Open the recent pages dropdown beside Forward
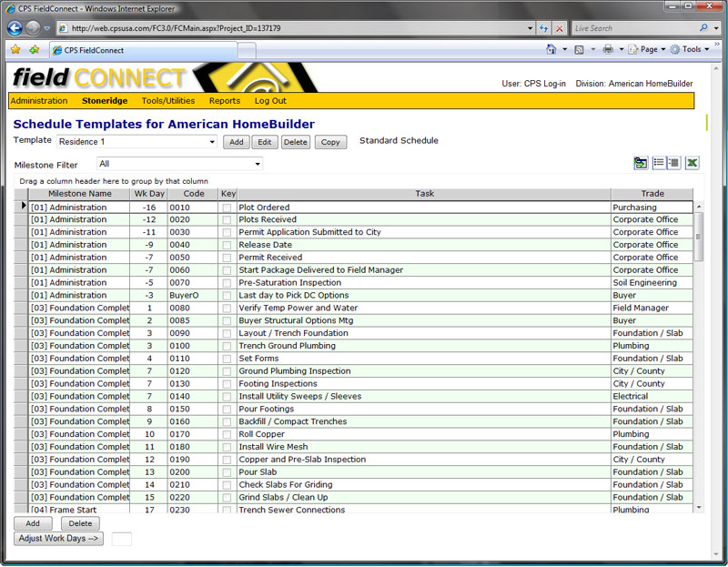This screenshot has height=567, width=728. tap(47, 28)
